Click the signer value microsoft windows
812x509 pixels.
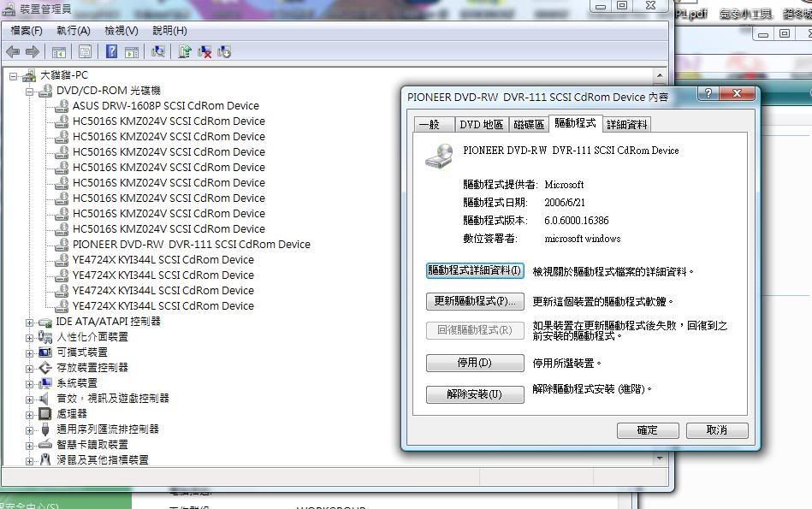coord(582,239)
